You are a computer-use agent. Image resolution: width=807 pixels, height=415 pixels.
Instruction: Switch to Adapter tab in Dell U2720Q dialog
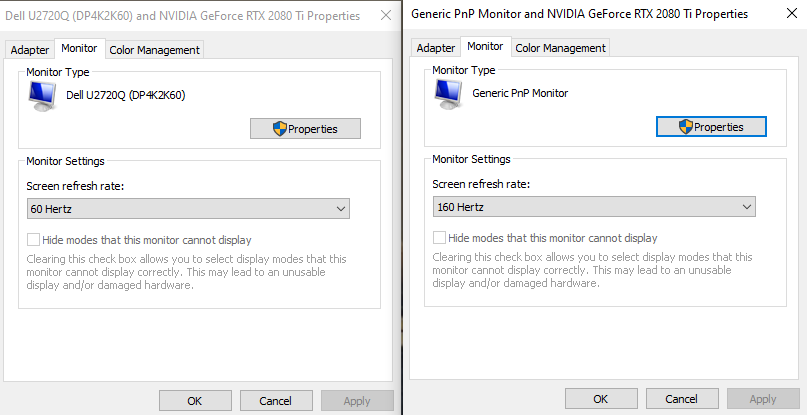30,50
